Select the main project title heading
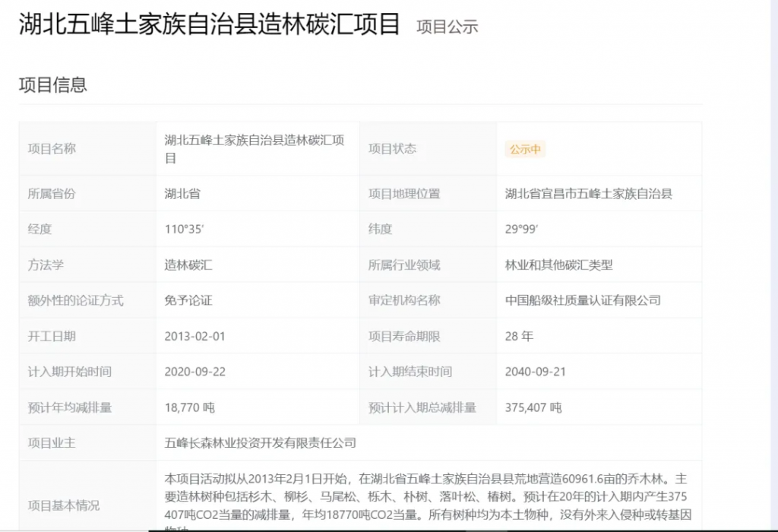 [209, 24]
